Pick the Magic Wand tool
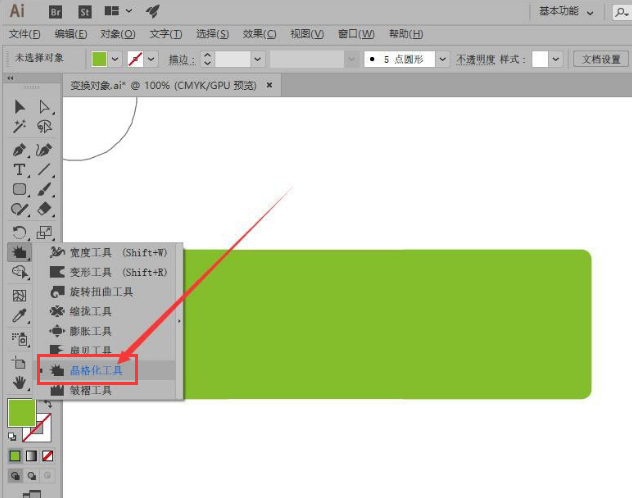This screenshot has height=498, width=632. pyautogui.click(x=20, y=127)
